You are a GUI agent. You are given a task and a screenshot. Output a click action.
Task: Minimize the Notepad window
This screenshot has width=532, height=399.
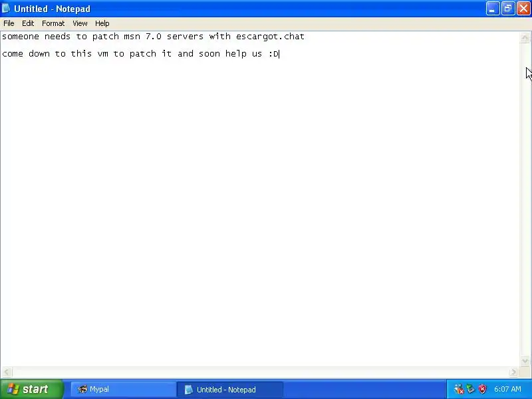click(493, 9)
